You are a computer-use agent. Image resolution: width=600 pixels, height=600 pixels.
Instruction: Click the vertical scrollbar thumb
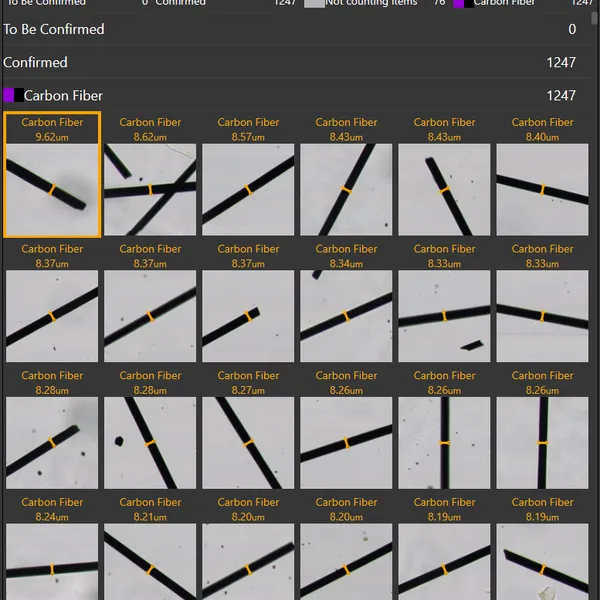click(x=595, y=17)
